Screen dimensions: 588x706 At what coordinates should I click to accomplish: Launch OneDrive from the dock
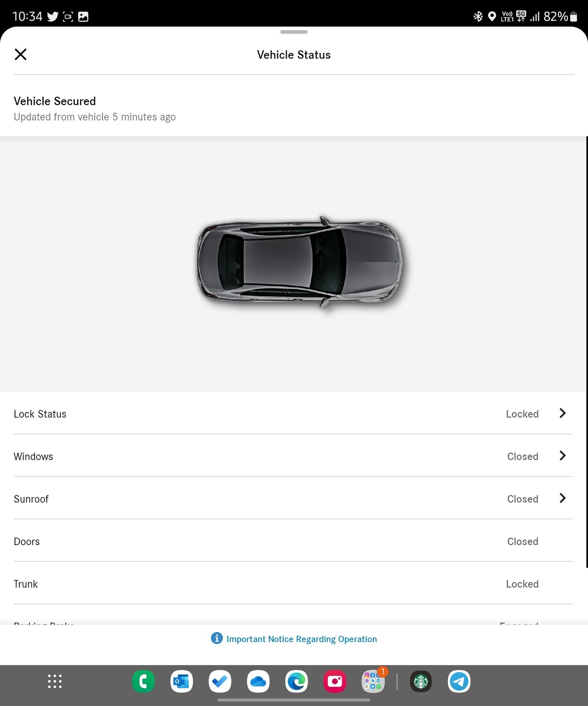(258, 681)
